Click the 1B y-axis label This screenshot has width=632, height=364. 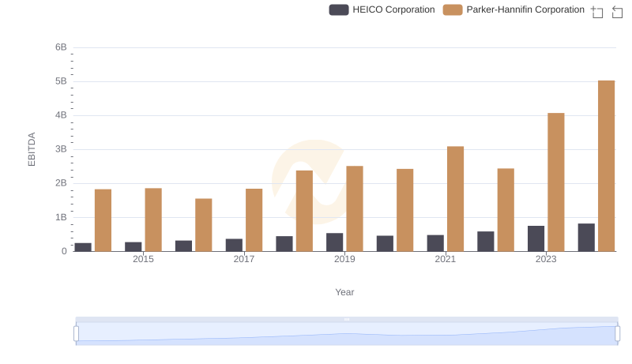click(x=61, y=217)
